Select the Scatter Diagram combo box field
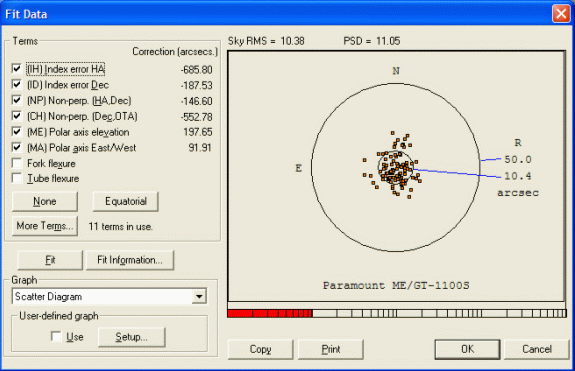 click(x=109, y=296)
